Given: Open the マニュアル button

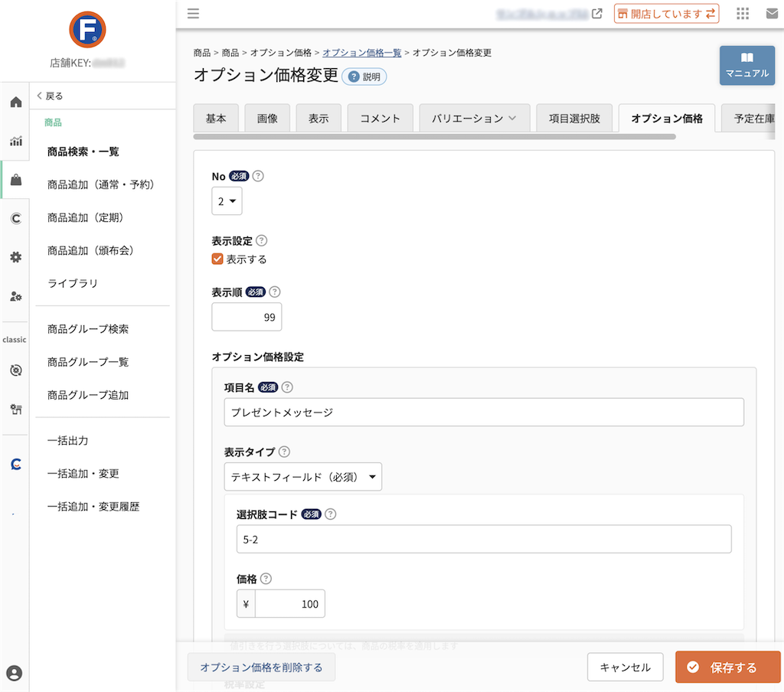Looking at the screenshot, I should tap(747, 66).
